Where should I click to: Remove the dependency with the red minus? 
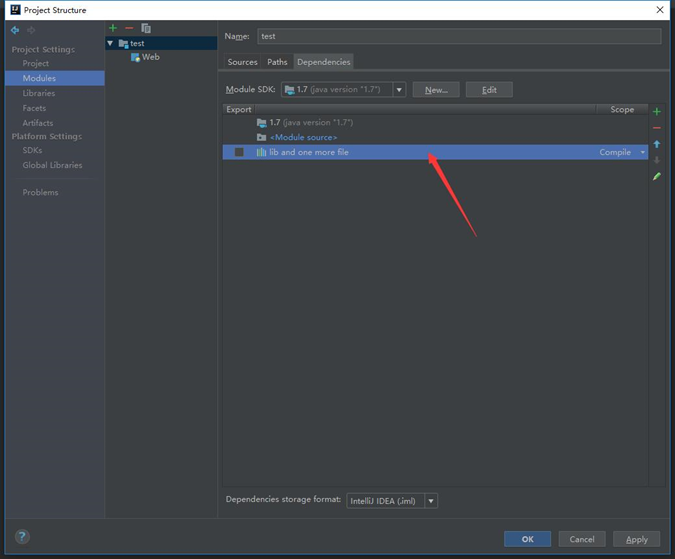pyautogui.click(x=657, y=128)
